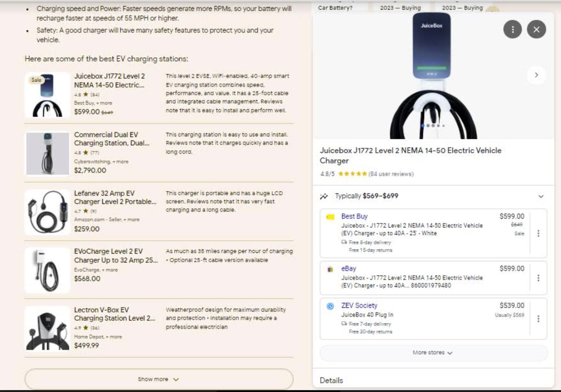The width and height of the screenshot is (561, 392).
Task: Expand Show more charging stations
Action: [158, 379]
